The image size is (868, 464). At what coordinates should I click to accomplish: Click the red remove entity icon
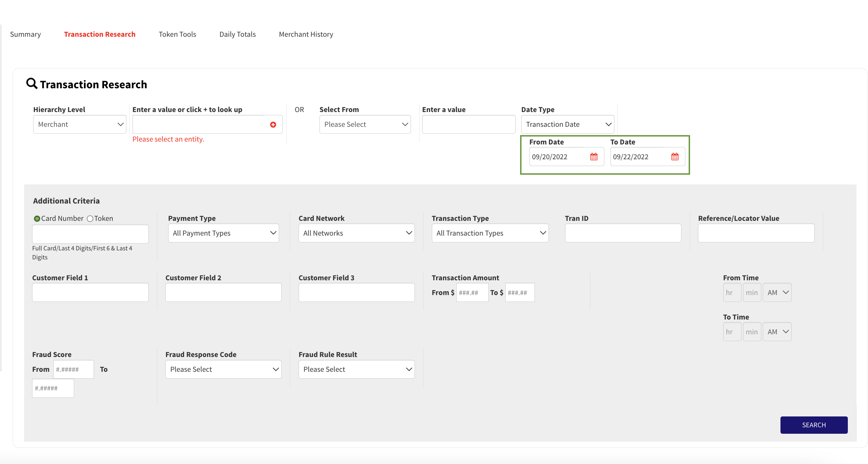click(273, 125)
